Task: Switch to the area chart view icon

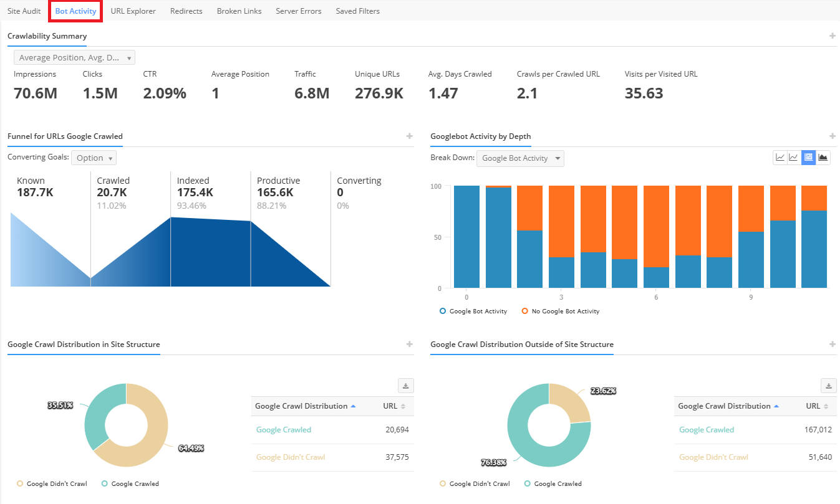Action: coord(823,158)
